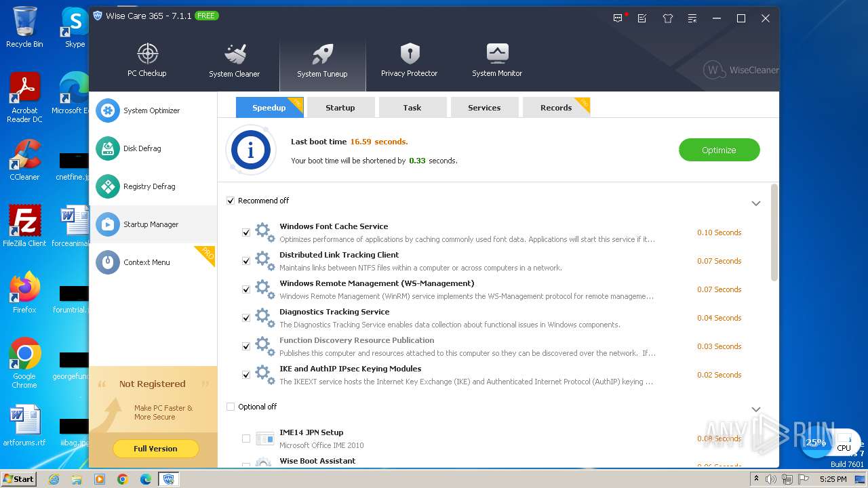Image resolution: width=868 pixels, height=488 pixels.
Task: Uncheck Windows Remote Management checkbox
Action: point(246,289)
